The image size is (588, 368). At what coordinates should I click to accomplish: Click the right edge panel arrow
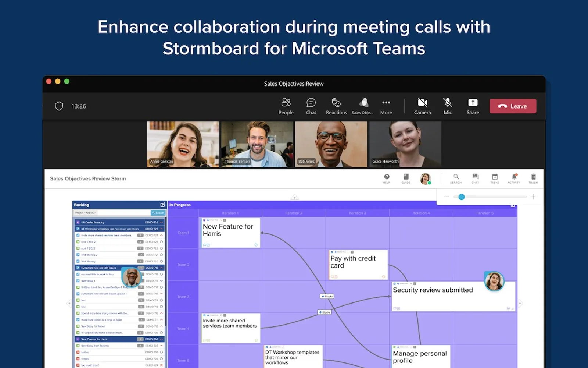pyautogui.click(x=520, y=303)
